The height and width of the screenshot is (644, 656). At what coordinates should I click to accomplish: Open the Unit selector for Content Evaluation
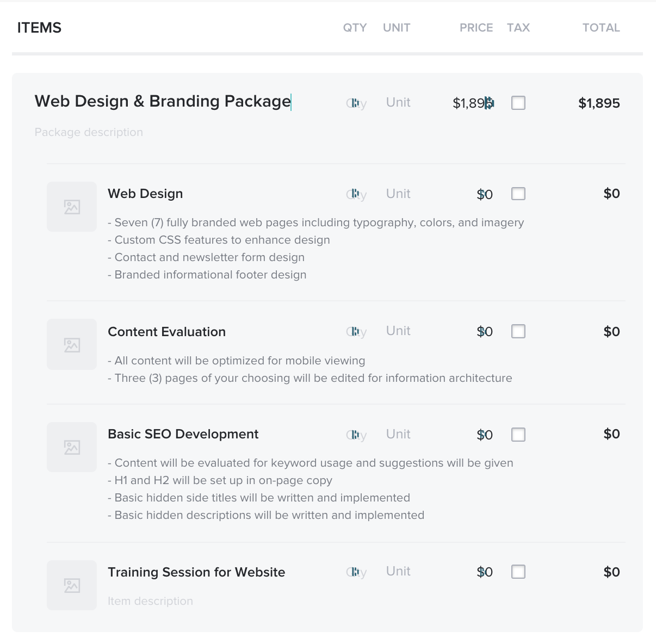[x=398, y=331]
